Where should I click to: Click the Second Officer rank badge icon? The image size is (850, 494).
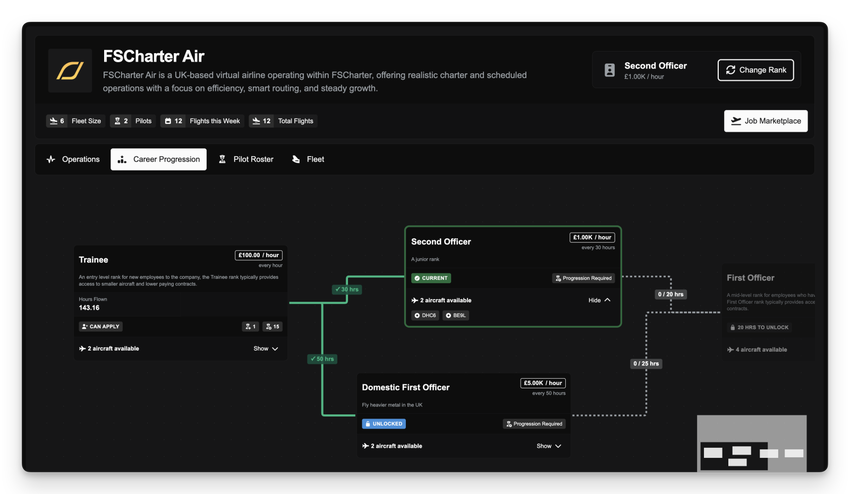coord(610,71)
